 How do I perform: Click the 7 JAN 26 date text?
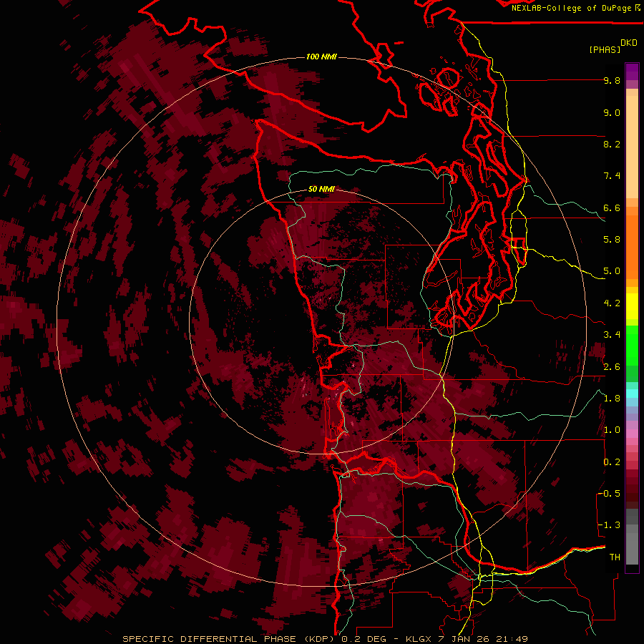tap(464, 639)
